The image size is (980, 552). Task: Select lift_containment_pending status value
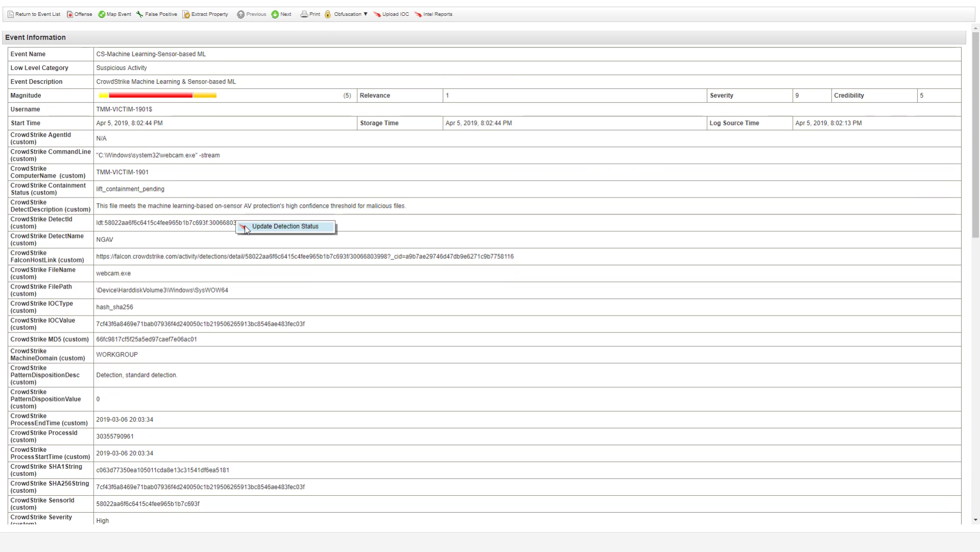130,189
